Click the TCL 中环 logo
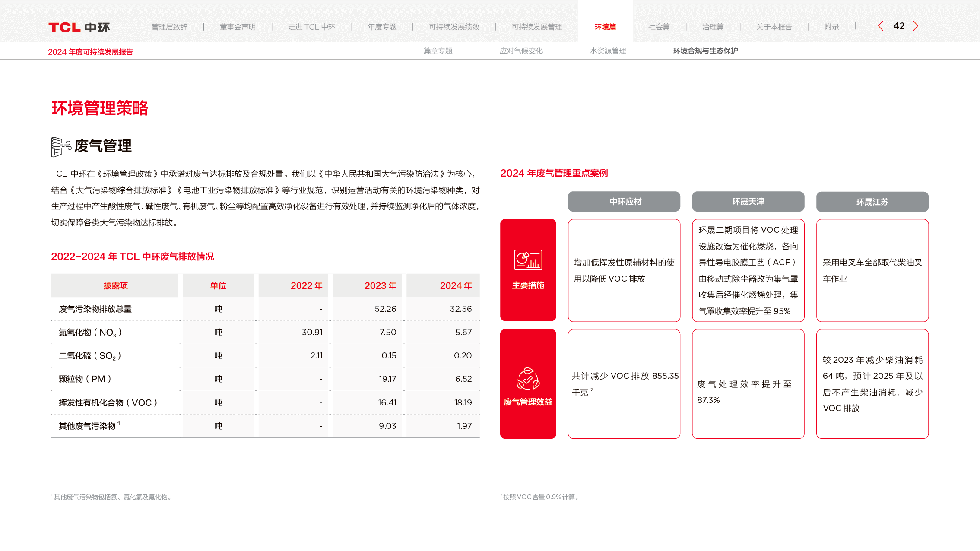Screen dimensions: 980x551 [79, 27]
